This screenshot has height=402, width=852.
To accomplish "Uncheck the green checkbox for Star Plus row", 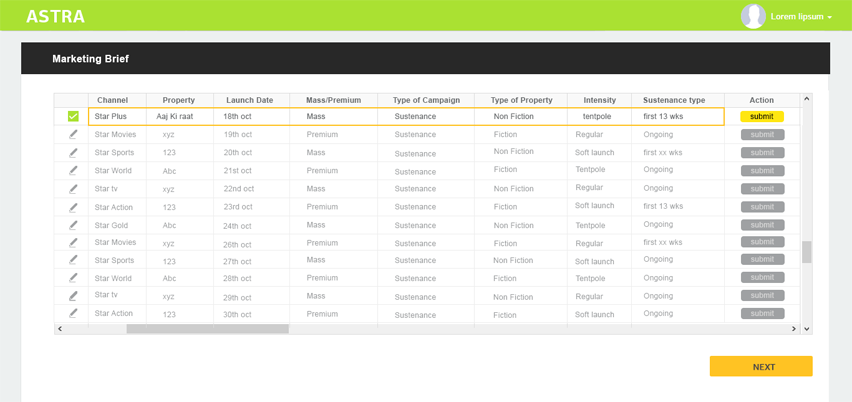I will (73, 116).
